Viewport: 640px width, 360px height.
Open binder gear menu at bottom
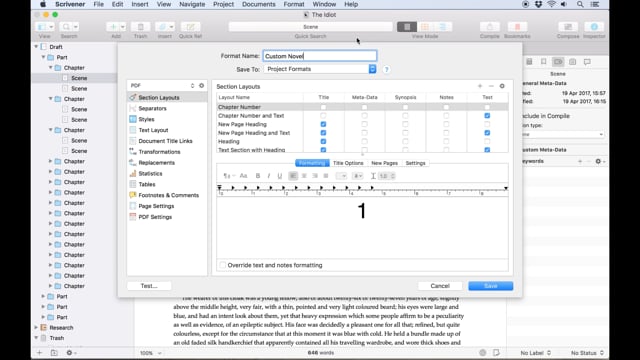tap(71, 353)
